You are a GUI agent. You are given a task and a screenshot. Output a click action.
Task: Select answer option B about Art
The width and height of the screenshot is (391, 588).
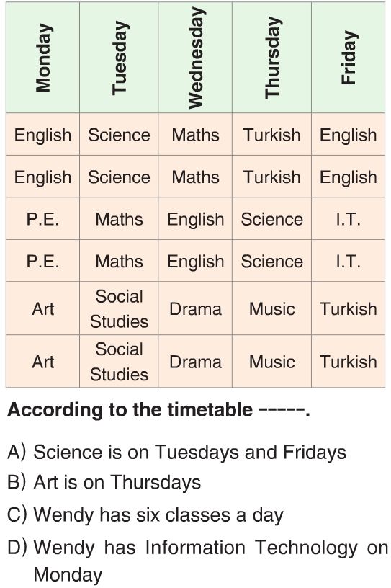tap(104, 483)
